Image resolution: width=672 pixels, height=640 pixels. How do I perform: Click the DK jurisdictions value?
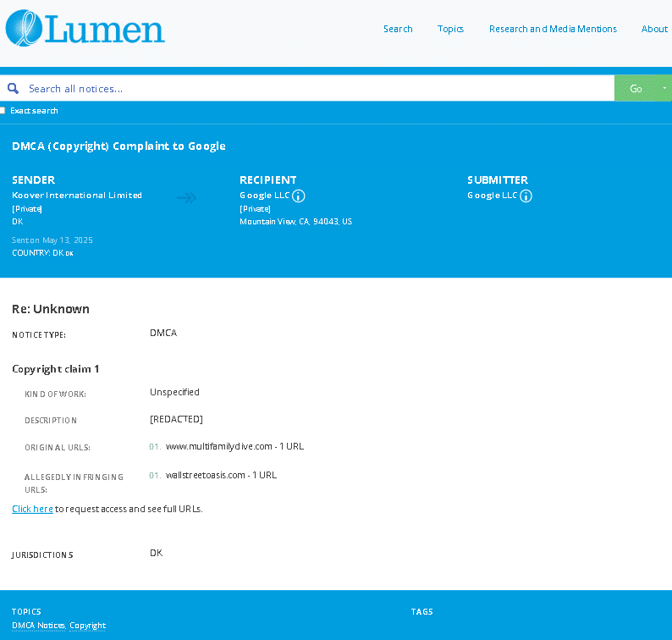[156, 553]
